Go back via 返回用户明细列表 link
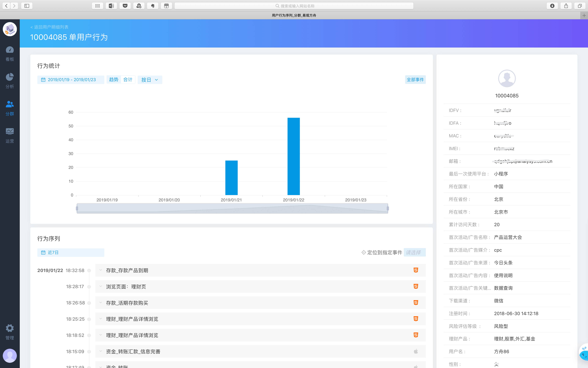The height and width of the screenshot is (368, 588). coord(49,27)
